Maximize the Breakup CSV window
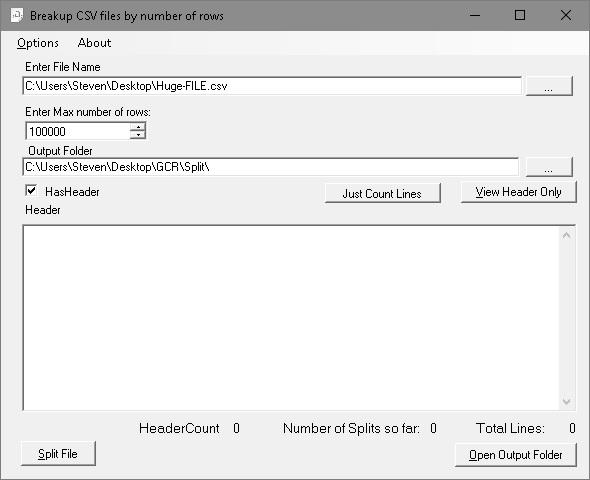Image resolution: width=590 pixels, height=480 pixels. coord(520,15)
